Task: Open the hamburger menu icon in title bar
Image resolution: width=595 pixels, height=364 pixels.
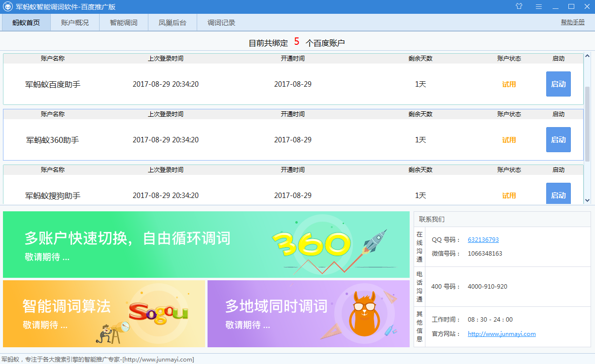Action: (x=539, y=6)
